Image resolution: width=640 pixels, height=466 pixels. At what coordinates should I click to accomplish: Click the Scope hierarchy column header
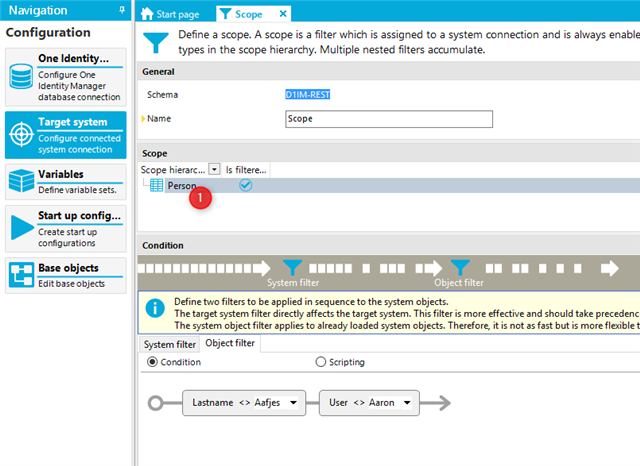click(173, 170)
